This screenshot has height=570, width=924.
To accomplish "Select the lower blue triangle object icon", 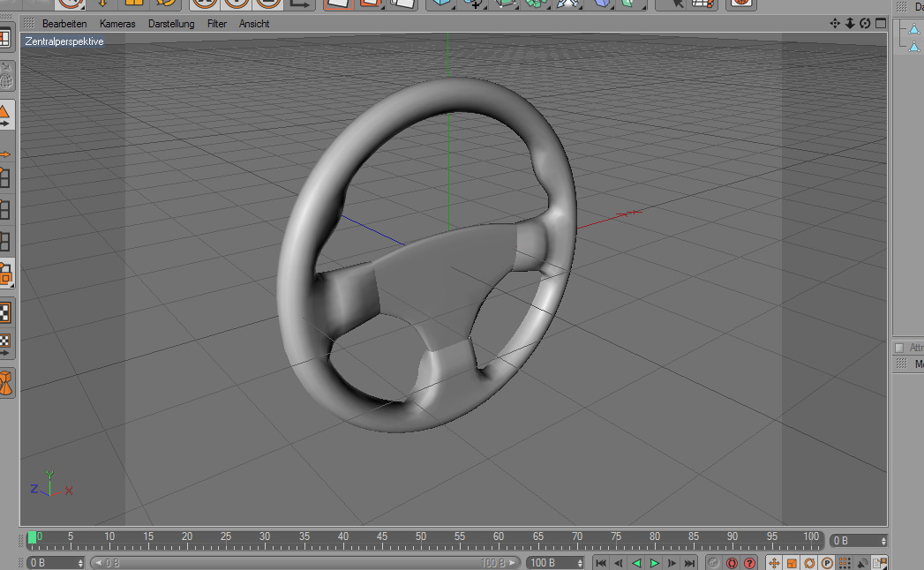I will tap(914, 47).
